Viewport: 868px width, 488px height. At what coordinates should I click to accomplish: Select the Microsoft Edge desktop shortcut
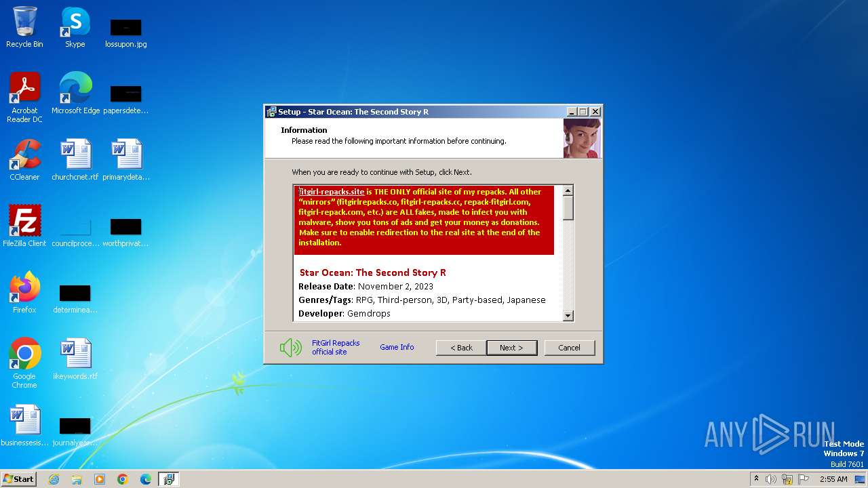click(x=75, y=94)
